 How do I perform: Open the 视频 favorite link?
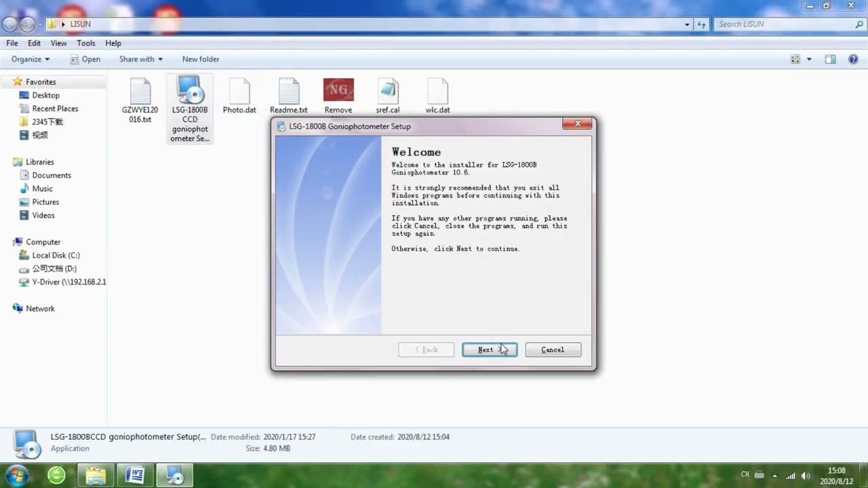pos(40,135)
